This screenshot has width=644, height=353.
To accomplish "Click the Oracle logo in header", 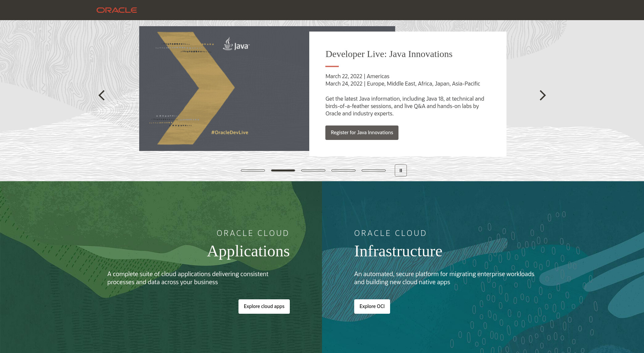I will (117, 10).
